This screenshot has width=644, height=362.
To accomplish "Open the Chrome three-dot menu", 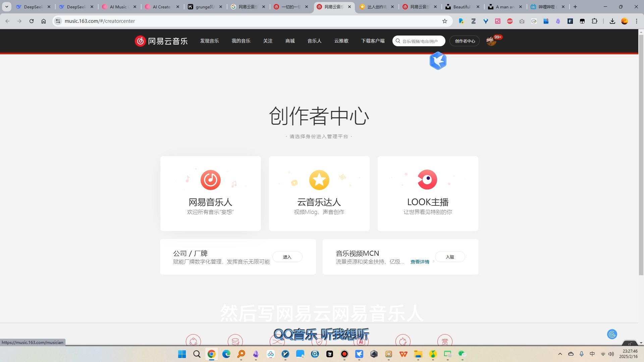I will 637,21.
